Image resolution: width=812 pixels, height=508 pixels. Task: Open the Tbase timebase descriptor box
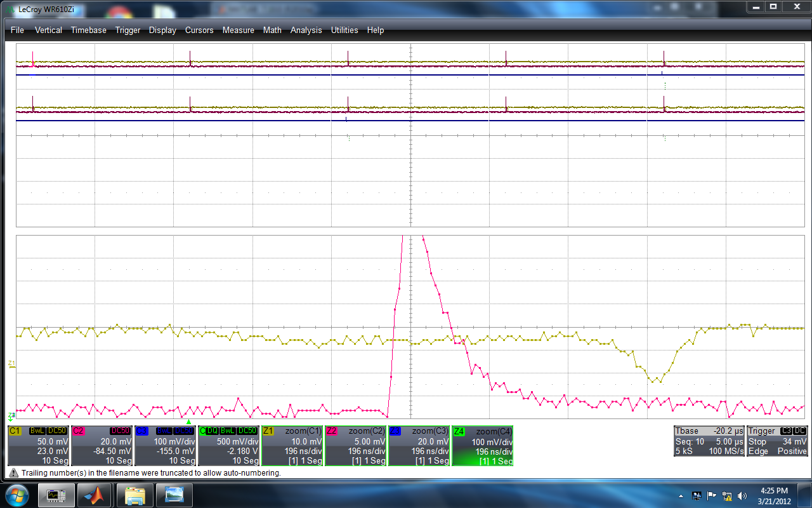(709, 441)
